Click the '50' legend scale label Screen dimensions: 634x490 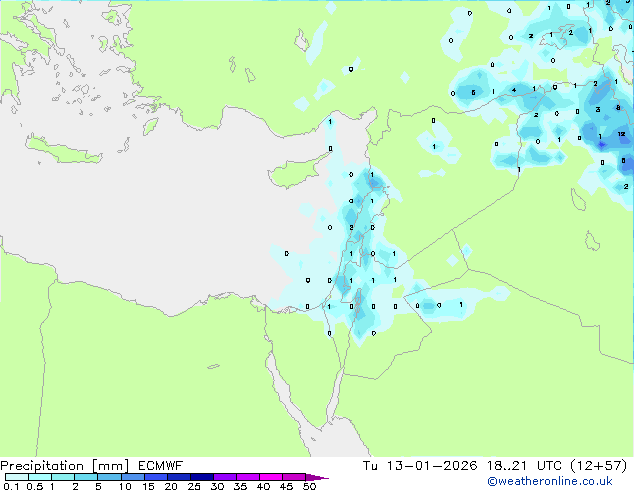(310, 486)
